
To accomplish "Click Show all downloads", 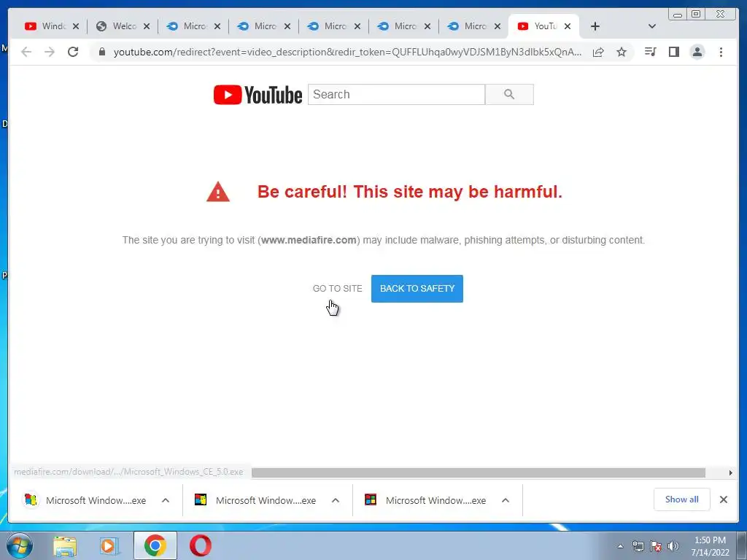I will tap(682, 499).
